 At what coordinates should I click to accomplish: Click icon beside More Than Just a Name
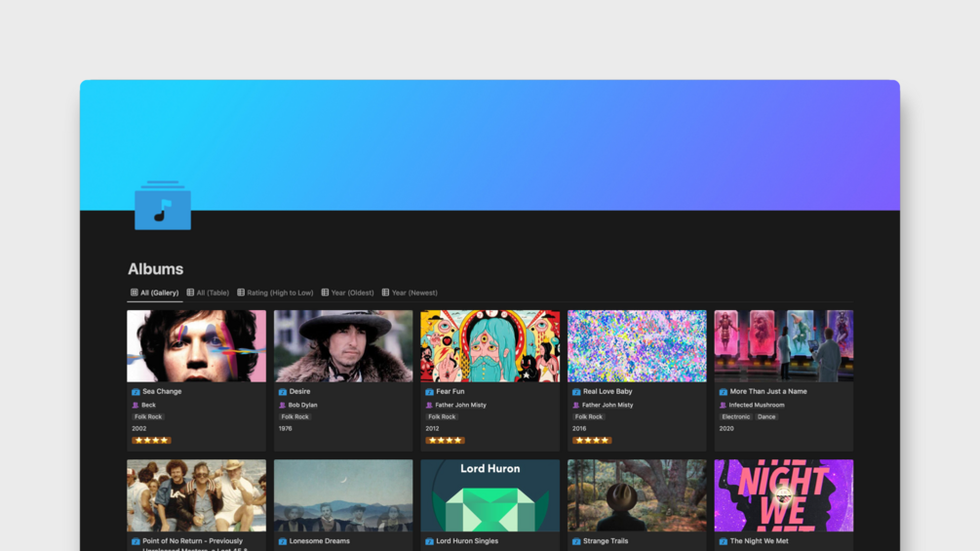coord(724,392)
